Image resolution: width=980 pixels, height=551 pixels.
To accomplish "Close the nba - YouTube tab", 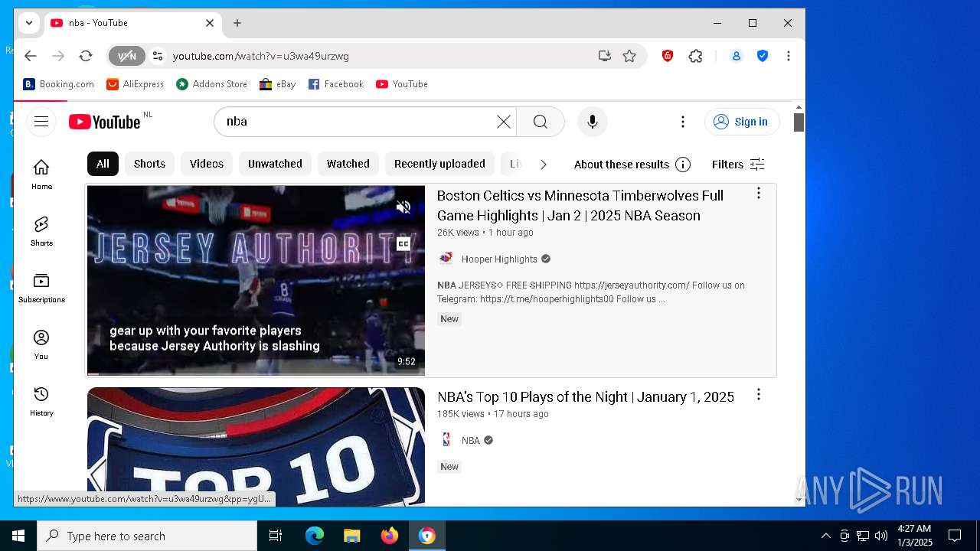I will (210, 23).
